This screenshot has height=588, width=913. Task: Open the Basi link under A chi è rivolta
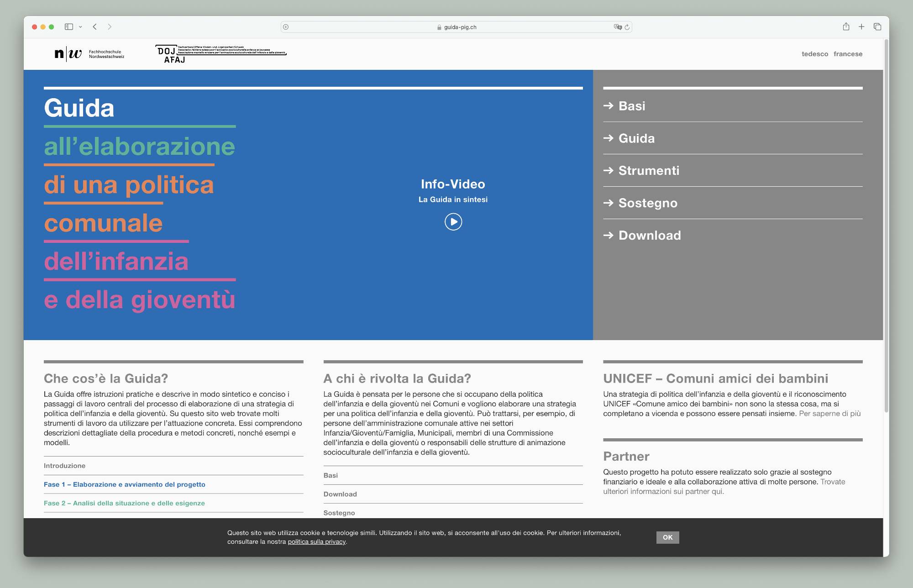pyautogui.click(x=331, y=475)
